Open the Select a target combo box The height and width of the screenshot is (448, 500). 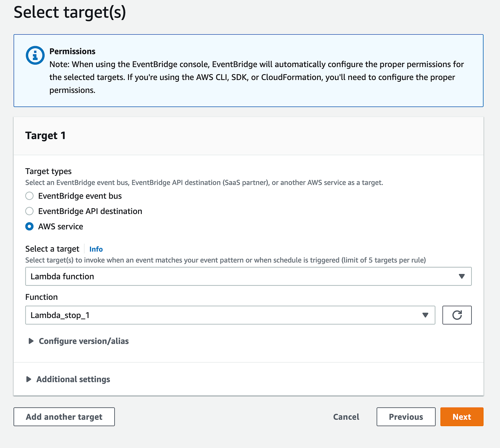(243, 276)
